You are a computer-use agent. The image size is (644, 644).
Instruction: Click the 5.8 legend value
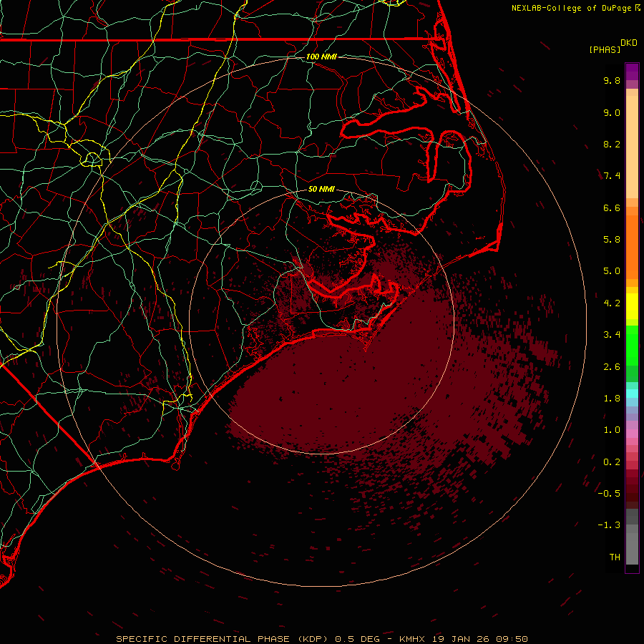[612, 240]
